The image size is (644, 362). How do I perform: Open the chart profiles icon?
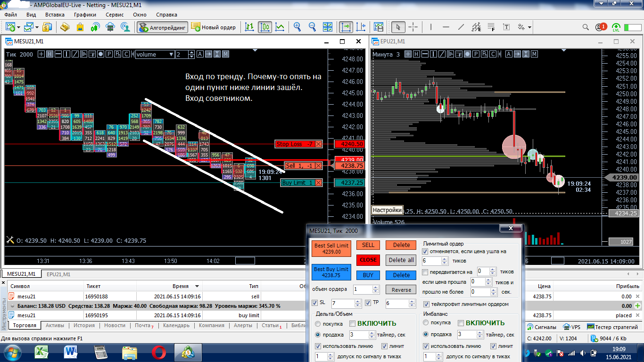coord(29,27)
